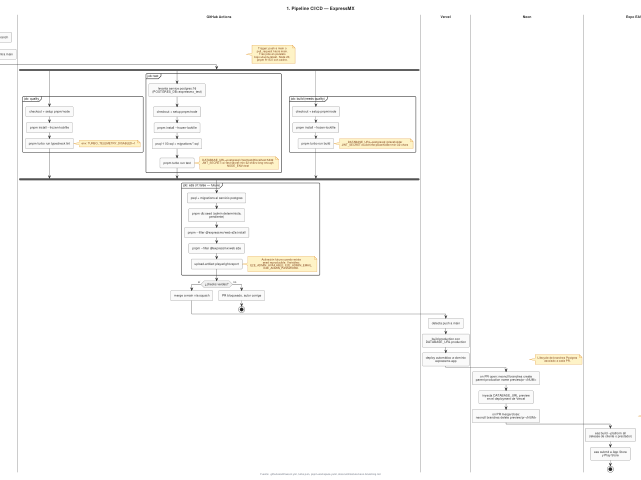Click the 'eas build --platform all' step

pyautogui.click(x=610, y=435)
